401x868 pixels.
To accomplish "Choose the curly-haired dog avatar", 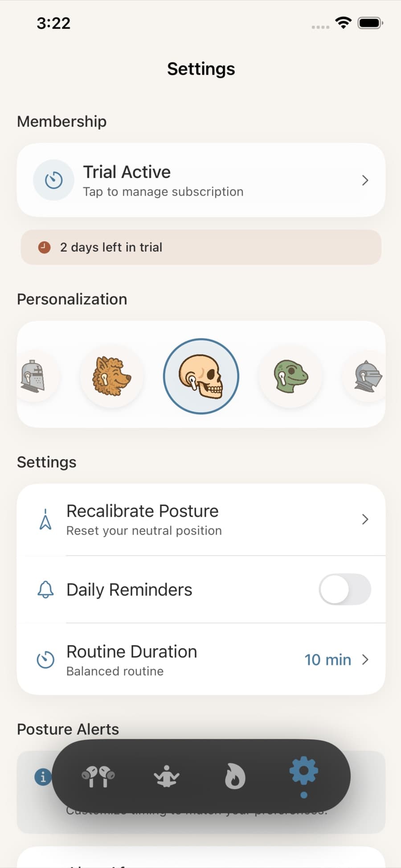I will tap(112, 377).
